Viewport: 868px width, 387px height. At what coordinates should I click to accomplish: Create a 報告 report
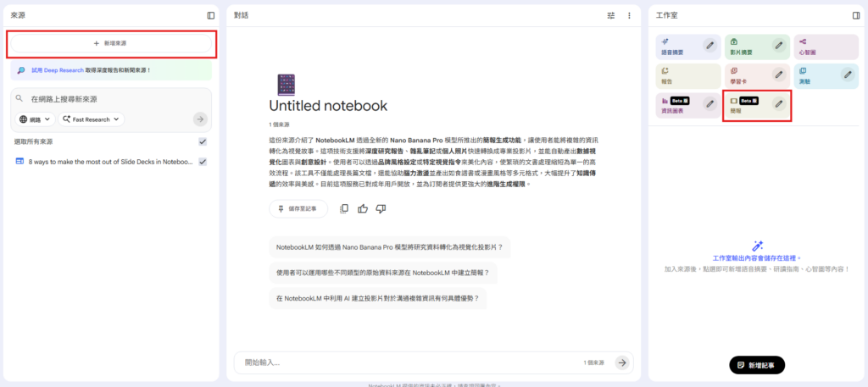click(x=688, y=75)
